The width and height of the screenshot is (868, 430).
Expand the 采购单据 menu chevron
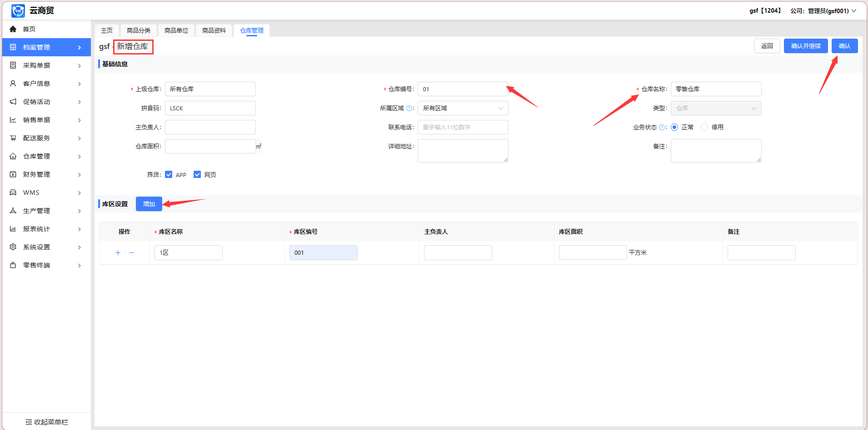click(x=80, y=66)
